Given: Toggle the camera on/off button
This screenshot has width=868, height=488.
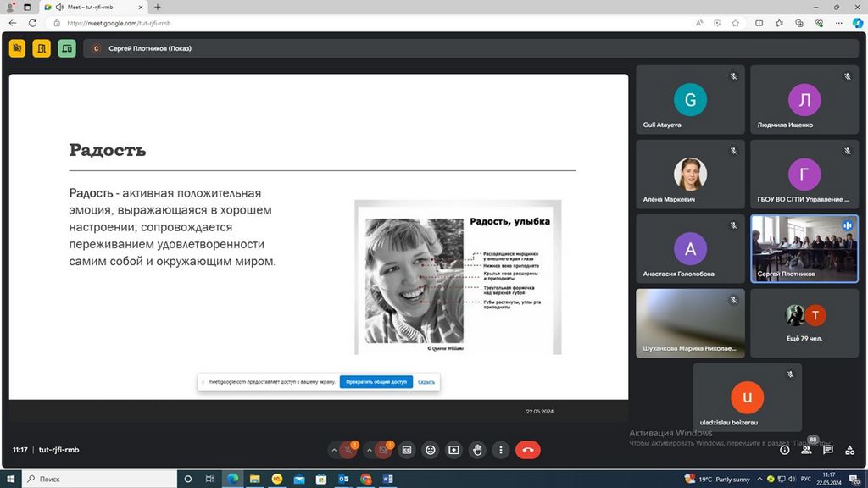Looking at the screenshot, I should [x=384, y=450].
